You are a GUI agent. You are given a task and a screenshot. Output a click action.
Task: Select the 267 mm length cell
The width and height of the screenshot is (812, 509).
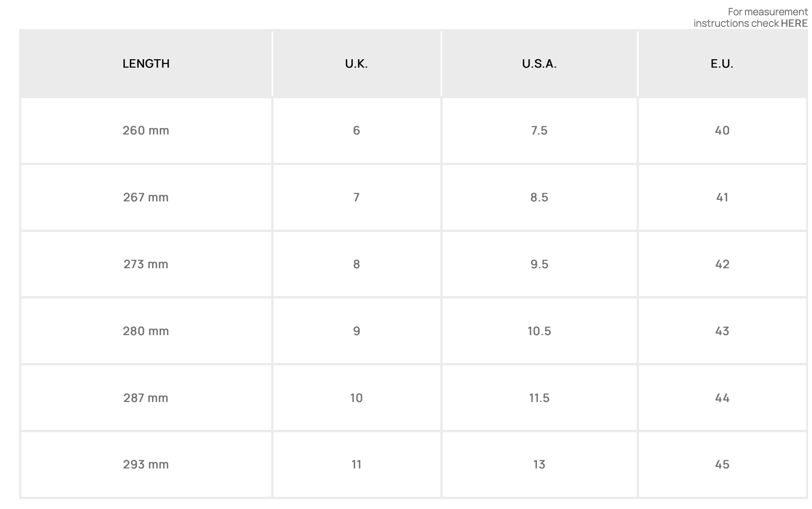[x=146, y=197]
